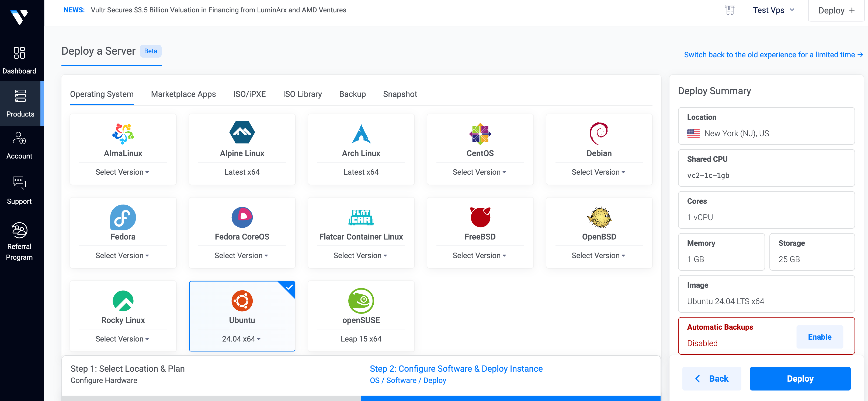Expand Rocky Linux Select Version dropdown

(122, 339)
